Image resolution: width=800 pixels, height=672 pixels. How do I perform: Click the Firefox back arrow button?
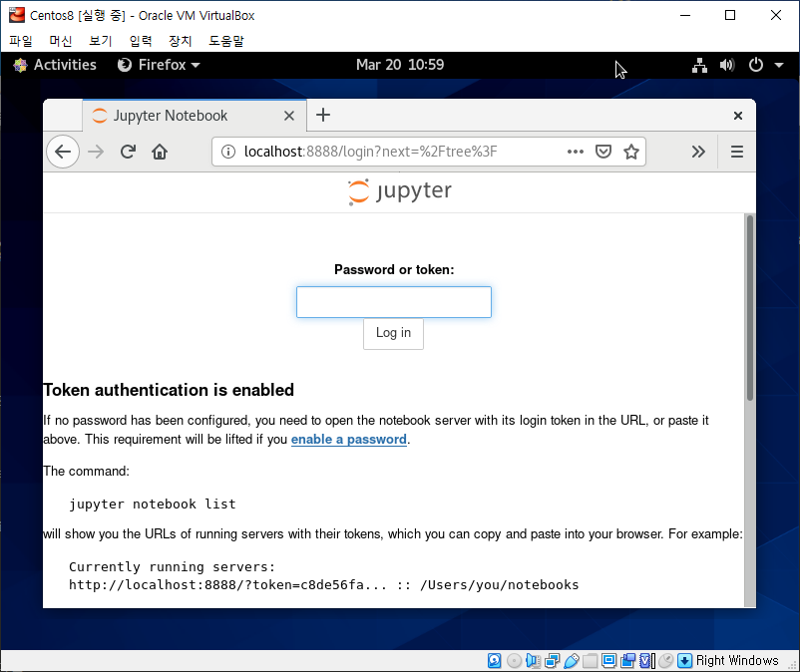click(63, 152)
